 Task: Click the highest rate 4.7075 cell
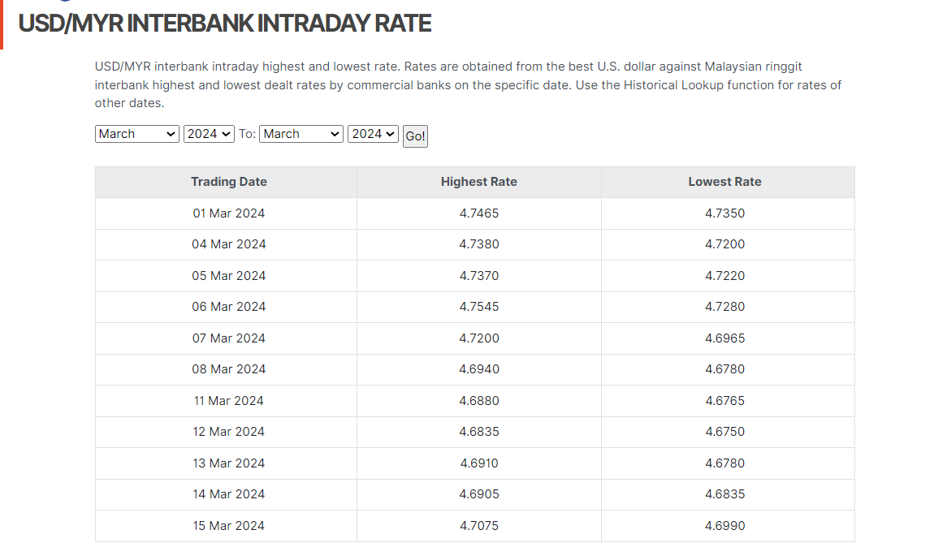coord(478,526)
